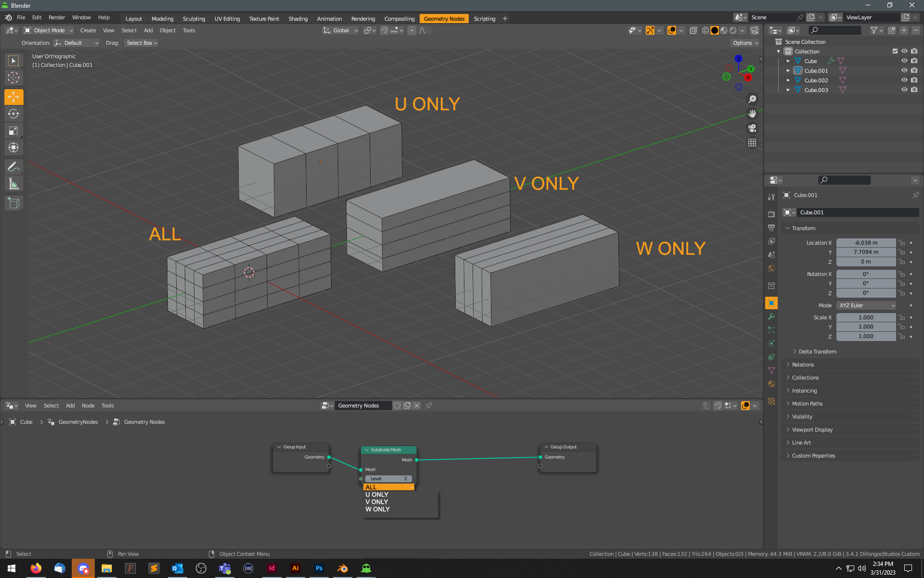Screen dimensions: 924x578
Task: Expand the Cube.001 outliner row
Action: click(788, 70)
